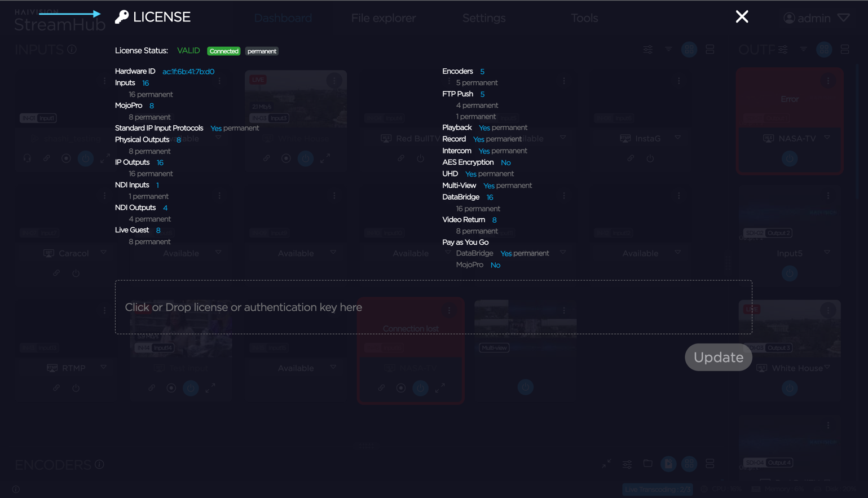Click the license key drop zone
This screenshot has height=498, width=868.
tap(433, 307)
